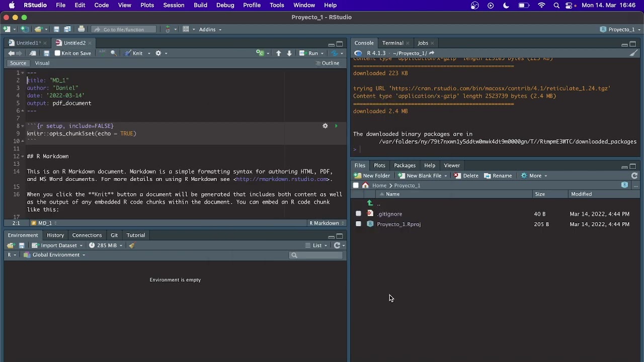Refresh the Files pane listing
The height and width of the screenshot is (362, 644).
point(634,176)
